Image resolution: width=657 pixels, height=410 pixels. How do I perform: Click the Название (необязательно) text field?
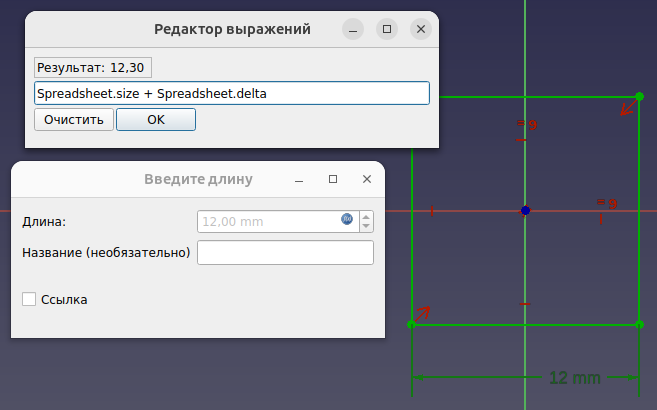285,253
